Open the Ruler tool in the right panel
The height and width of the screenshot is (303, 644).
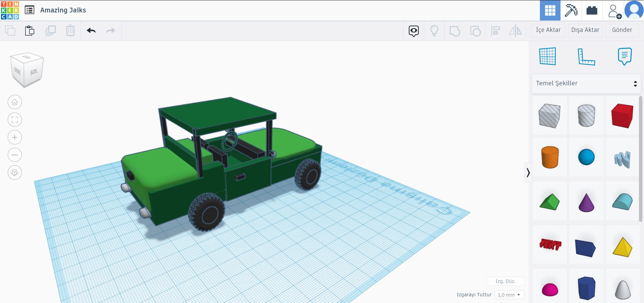[x=586, y=56]
